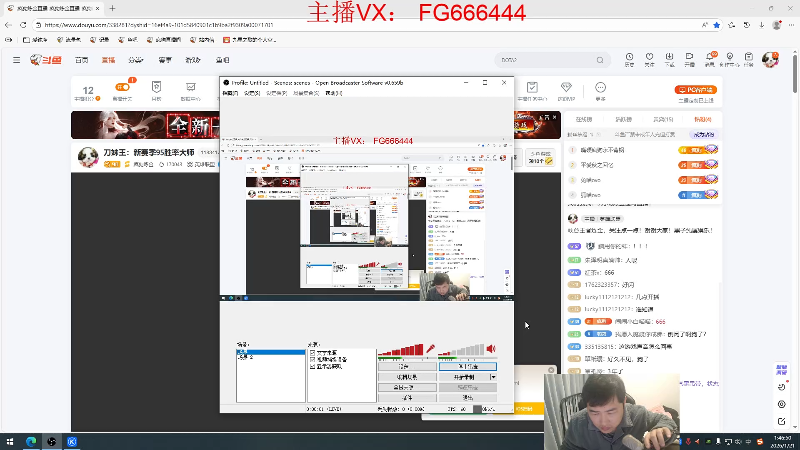Open the blue K app on taskbar
Image resolution: width=800 pixels, height=450 pixels.
tap(72, 441)
